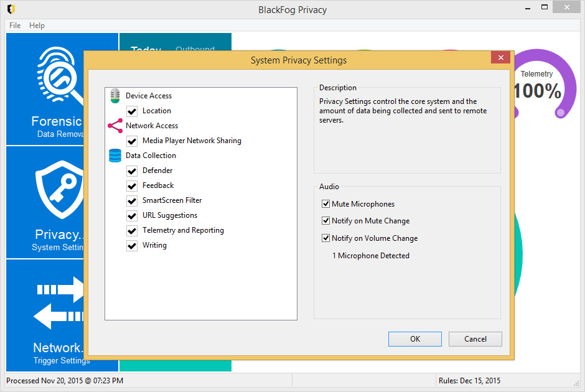Click the Processed Nov 20, 2015 status
Viewport: 585px width, 392px height.
click(x=65, y=380)
